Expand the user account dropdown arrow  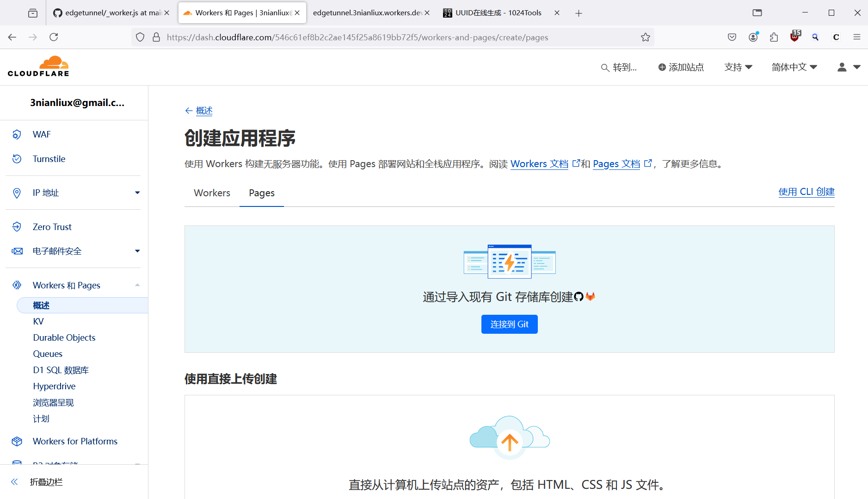pos(857,67)
